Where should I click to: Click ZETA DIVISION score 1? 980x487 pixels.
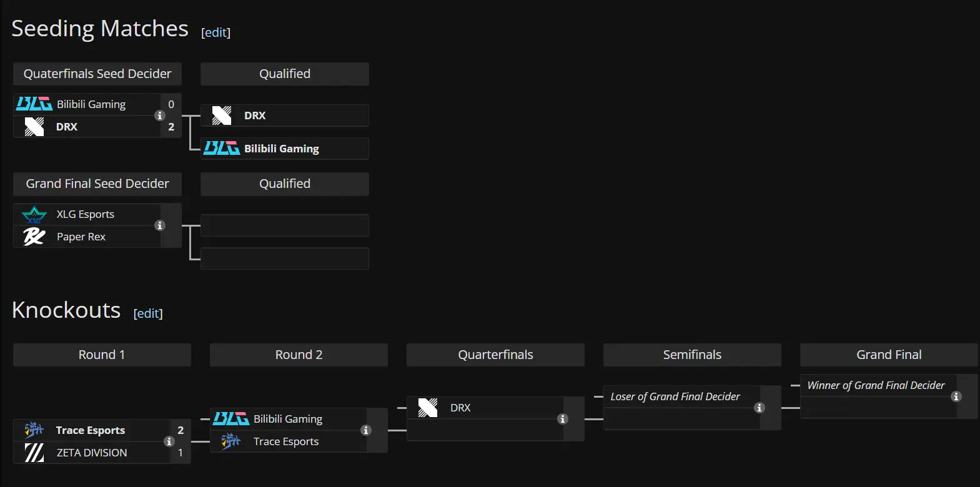pyautogui.click(x=181, y=453)
